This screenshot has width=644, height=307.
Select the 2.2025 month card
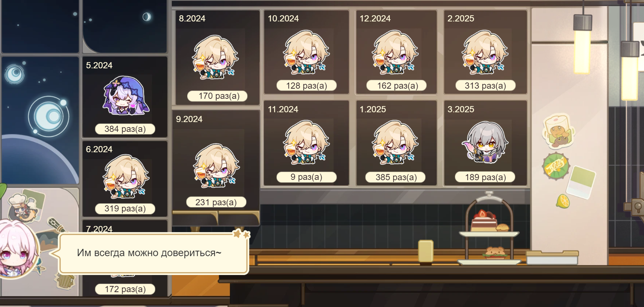[x=485, y=52]
